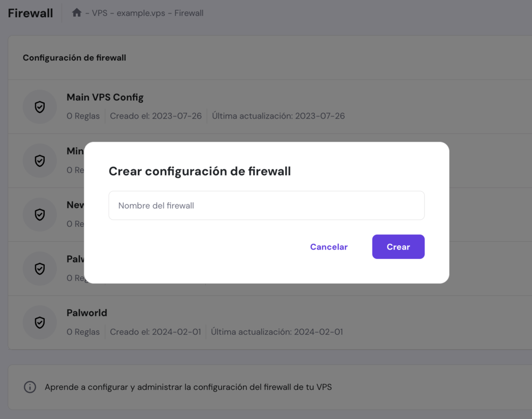Click the 0 Reglas label under Main VPS Config
This screenshot has height=419, width=532.
(83, 116)
